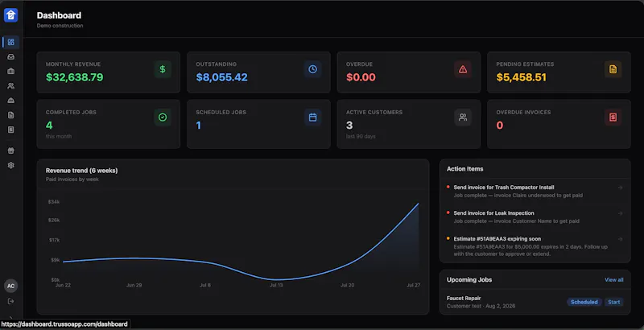Open the inbox icon in sidebar
644x330 pixels.
tap(11, 56)
